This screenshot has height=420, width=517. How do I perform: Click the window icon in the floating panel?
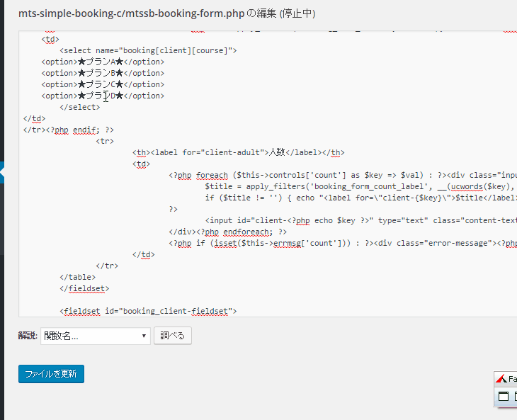tap(503, 397)
